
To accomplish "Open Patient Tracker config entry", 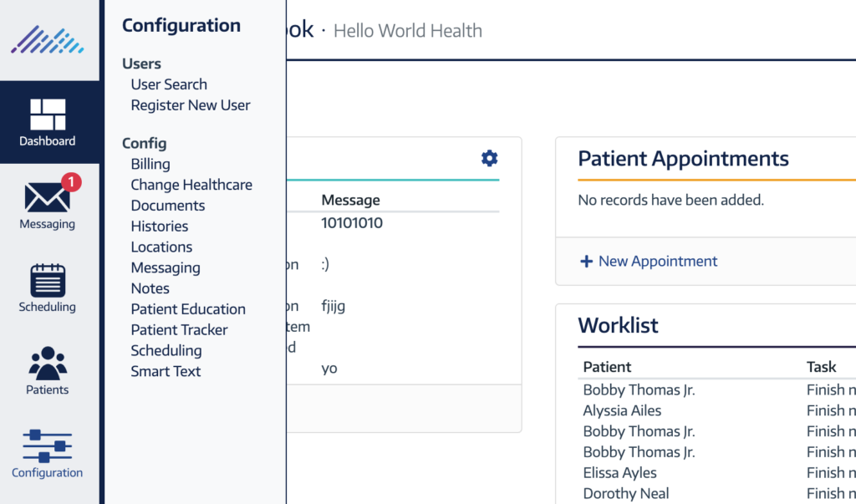I will pos(179,330).
